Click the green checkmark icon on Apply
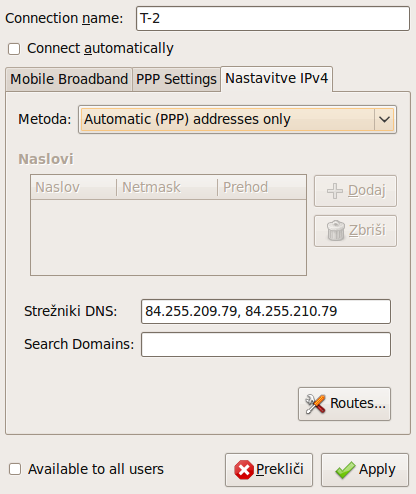 [x=345, y=470]
